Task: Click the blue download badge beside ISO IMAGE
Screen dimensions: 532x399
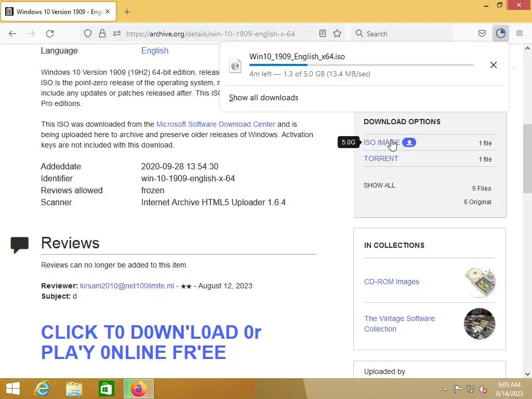Action: [409, 142]
